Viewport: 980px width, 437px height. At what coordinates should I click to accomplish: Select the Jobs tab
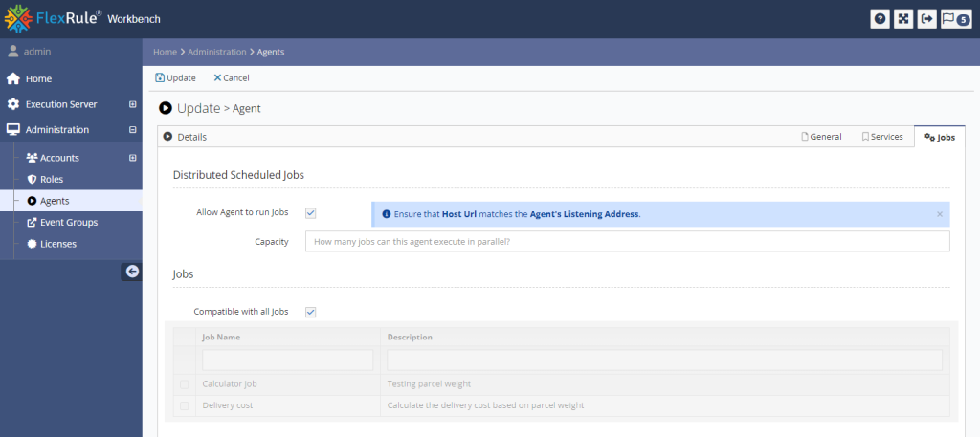click(x=940, y=137)
